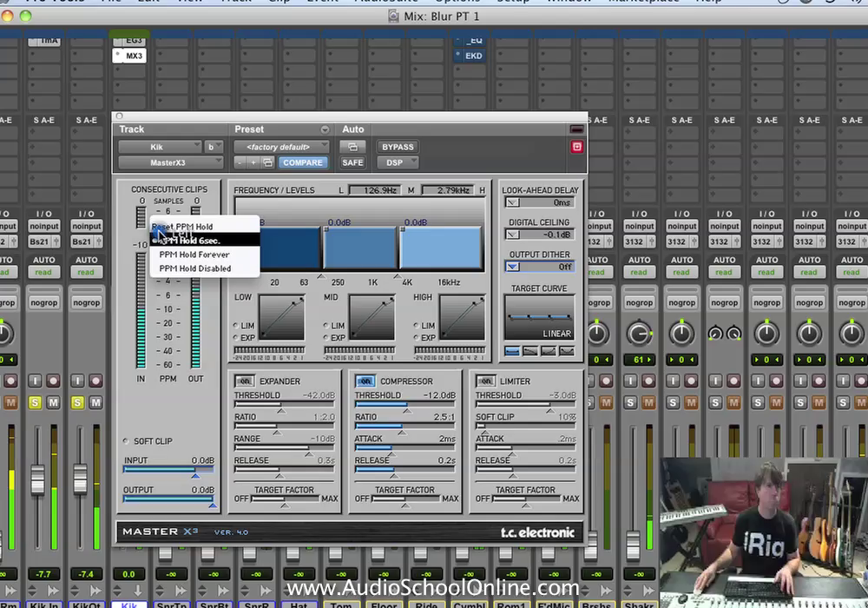
Task: Open the Kik track selector dropdown
Action: click(160, 147)
